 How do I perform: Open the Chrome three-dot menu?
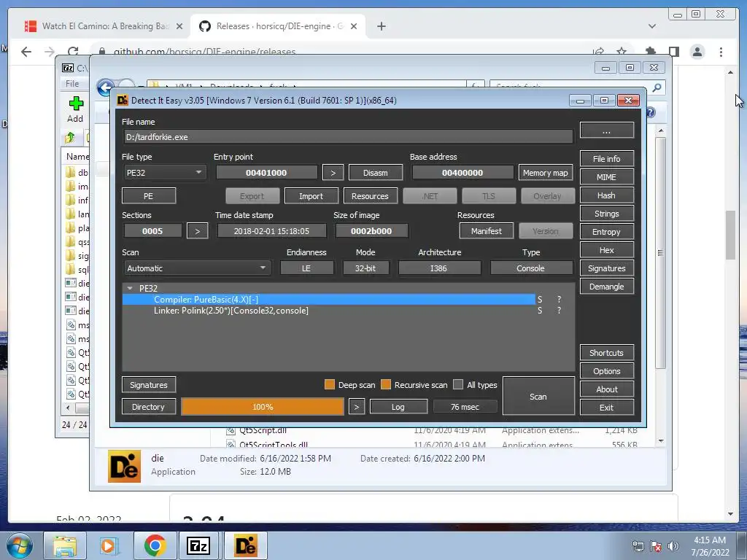[721, 52]
